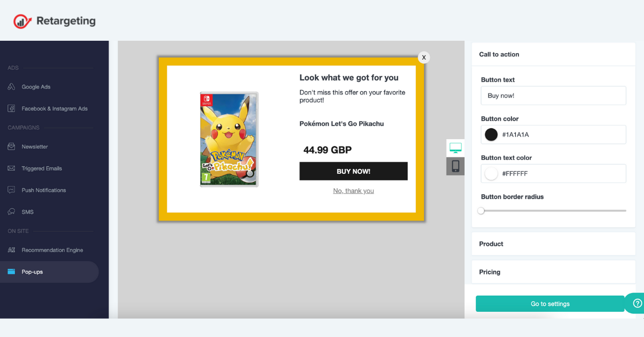This screenshot has height=337, width=644.
Task: Click the No, thank you link
Action: [354, 191]
